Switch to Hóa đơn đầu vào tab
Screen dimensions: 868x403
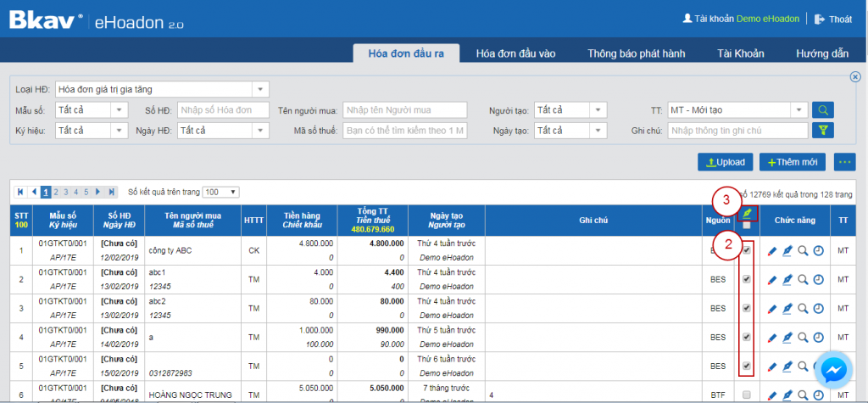tap(515, 53)
